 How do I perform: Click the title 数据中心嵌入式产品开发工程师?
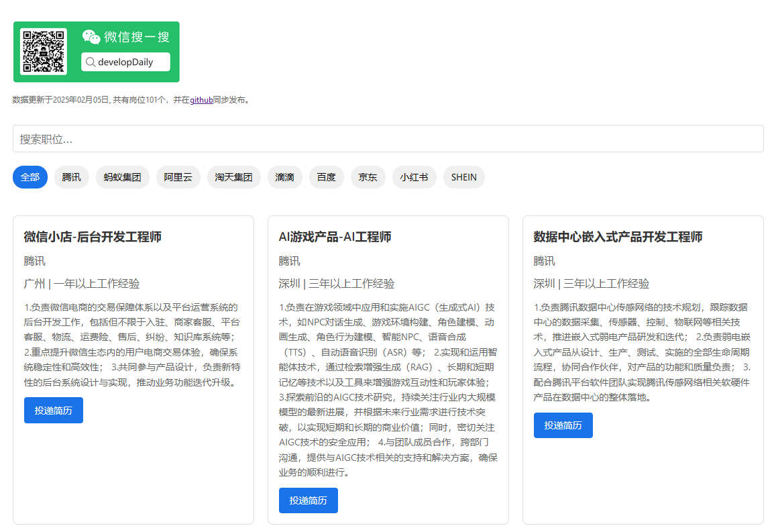point(618,237)
